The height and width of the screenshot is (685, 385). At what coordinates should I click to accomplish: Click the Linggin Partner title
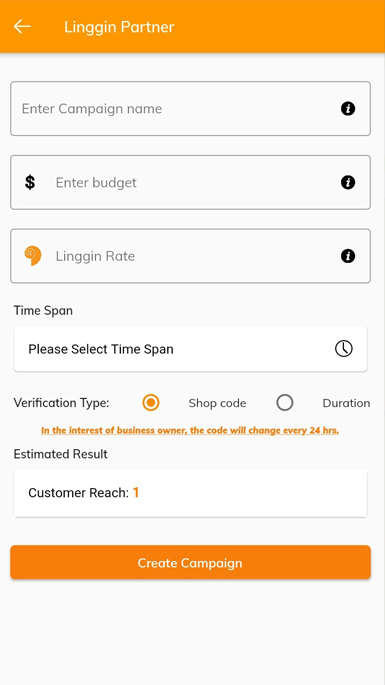[x=119, y=27]
